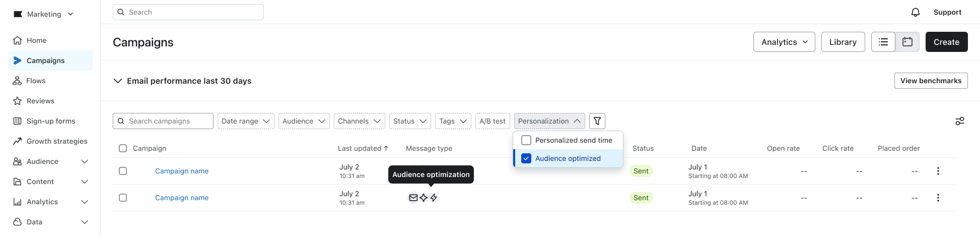Open three-dot menu on first campaign row
This screenshot has height=237, width=980.
[x=938, y=171]
